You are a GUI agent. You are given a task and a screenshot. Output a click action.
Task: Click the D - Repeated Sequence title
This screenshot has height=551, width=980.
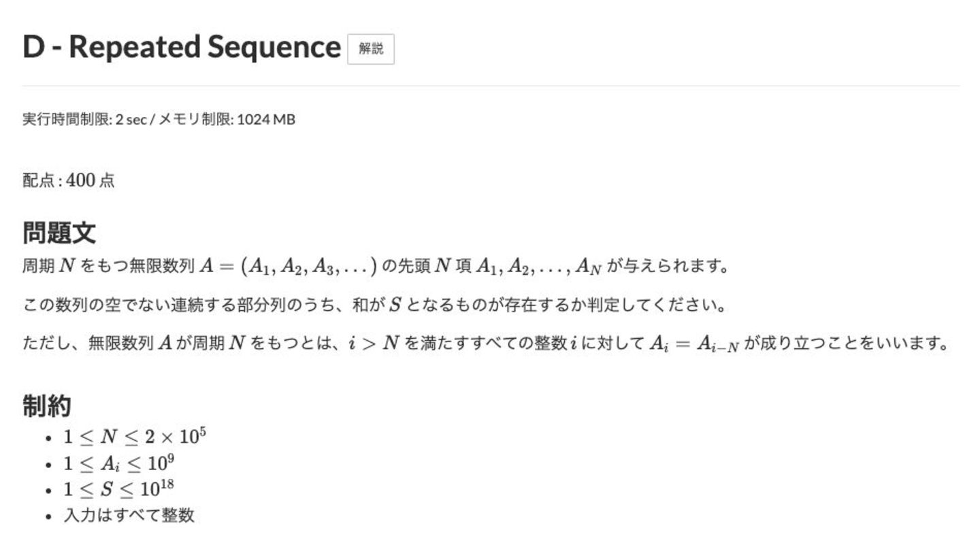click(181, 48)
